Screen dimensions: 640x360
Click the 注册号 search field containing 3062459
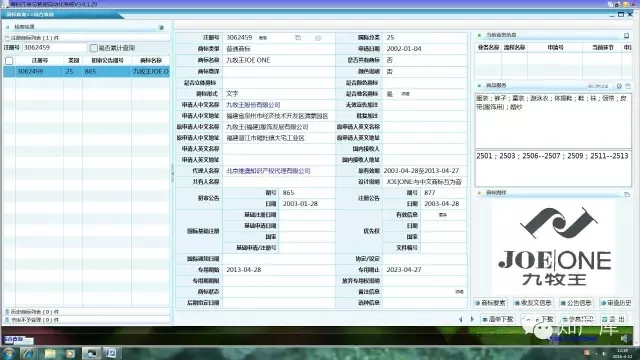54,48
